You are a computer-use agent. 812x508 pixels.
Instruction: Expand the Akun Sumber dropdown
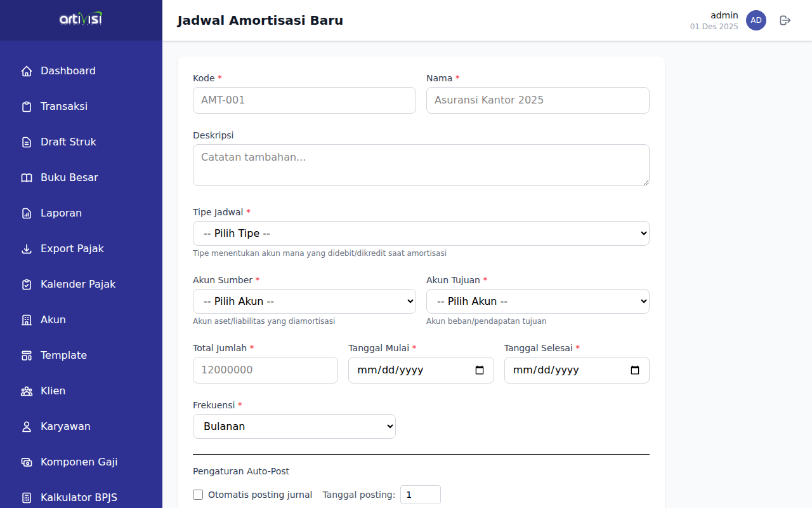click(x=304, y=301)
